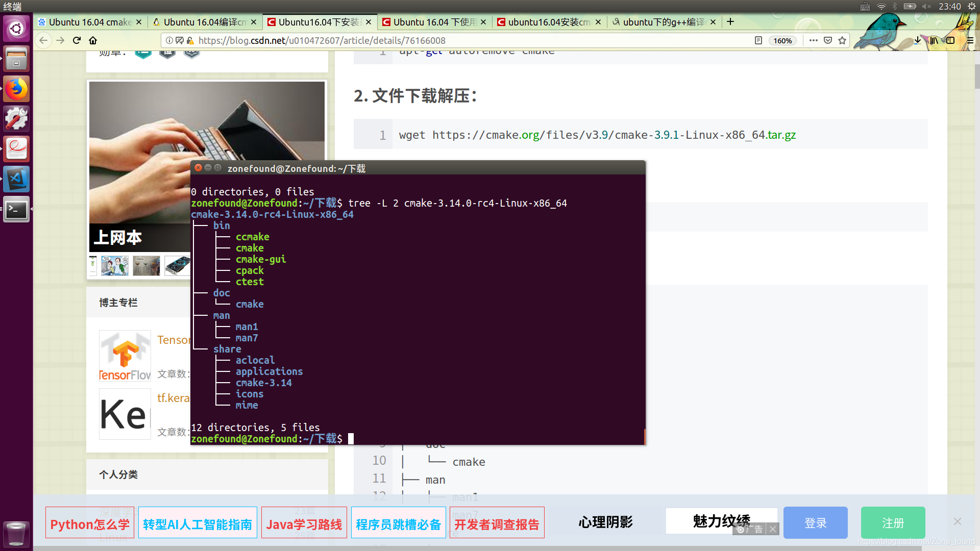The height and width of the screenshot is (551, 980).
Task: Go back to the previous page in Firefox
Action: [x=43, y=40]
